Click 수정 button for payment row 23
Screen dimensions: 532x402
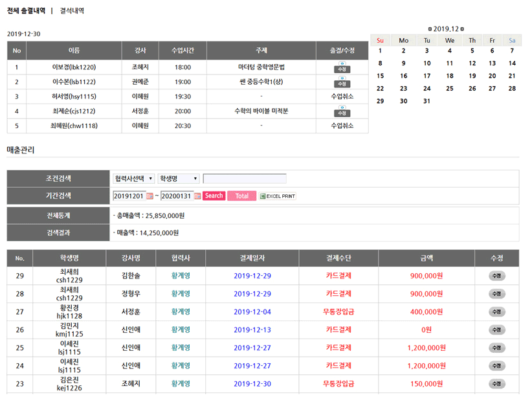coord(496,384)
